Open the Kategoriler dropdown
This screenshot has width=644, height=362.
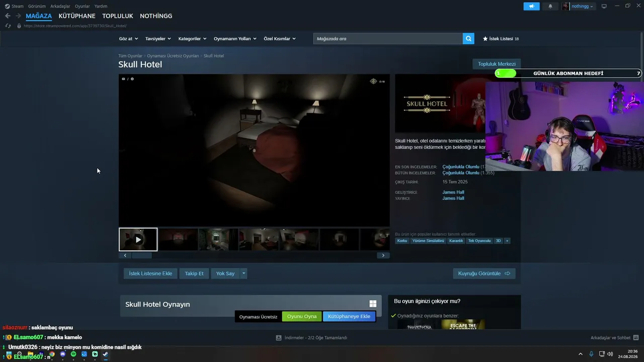point(192,39)
